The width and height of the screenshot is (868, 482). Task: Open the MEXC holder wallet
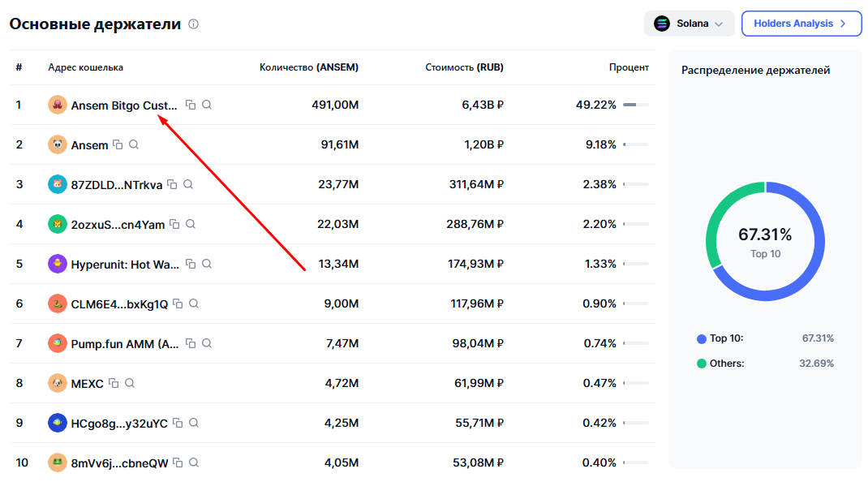click(x=87, y=383)
